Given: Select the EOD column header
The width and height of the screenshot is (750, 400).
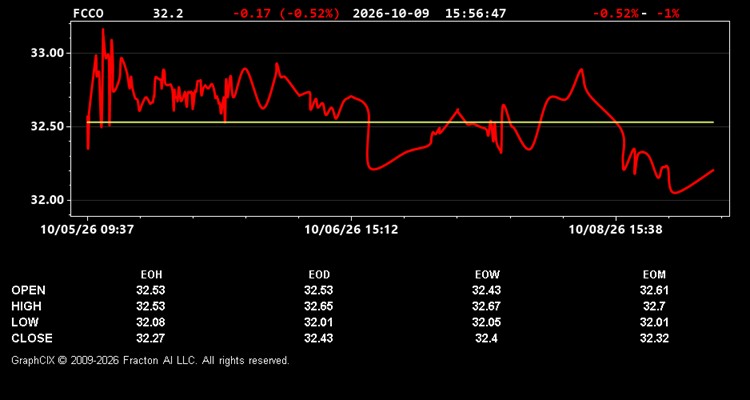Looking at the screenshot, I should (x=319, y=275).
